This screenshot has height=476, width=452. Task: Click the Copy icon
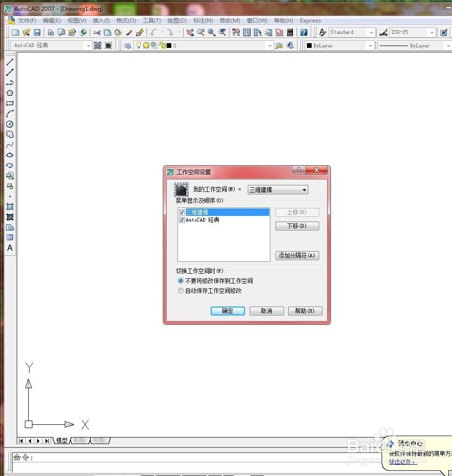point(107,32)
